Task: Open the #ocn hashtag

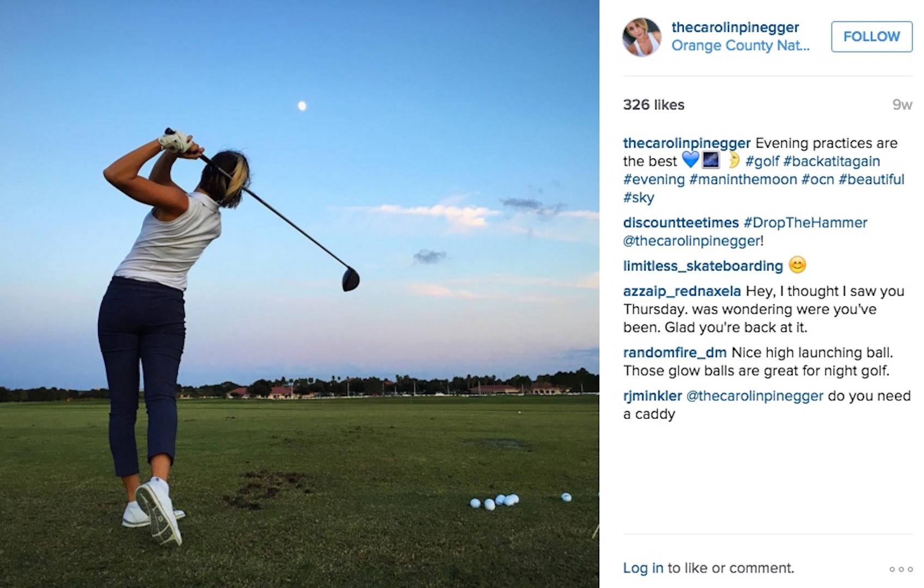Action: click(x=818, y=180)
